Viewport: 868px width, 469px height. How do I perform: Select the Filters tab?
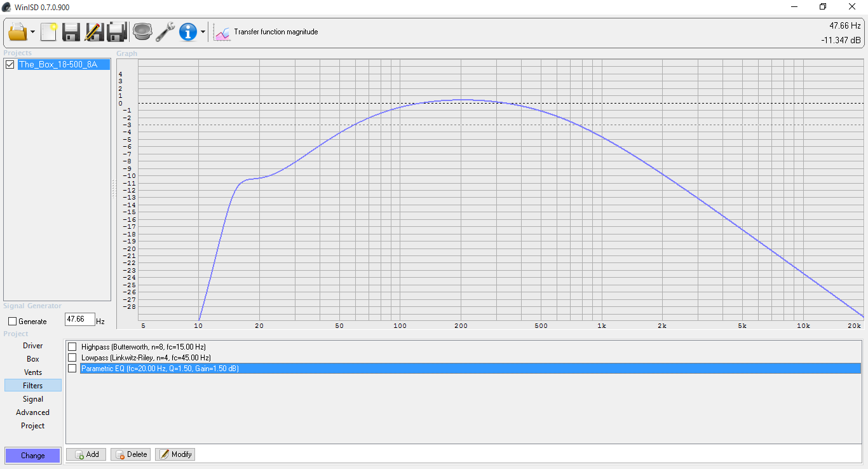pos(33,386)
